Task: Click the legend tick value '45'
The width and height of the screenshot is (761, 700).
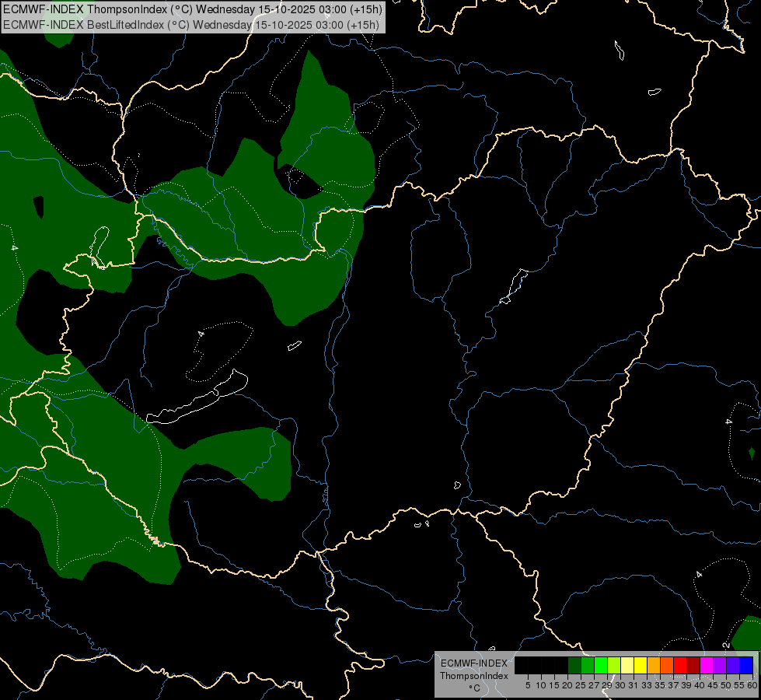Action: (x=713, y=685)
